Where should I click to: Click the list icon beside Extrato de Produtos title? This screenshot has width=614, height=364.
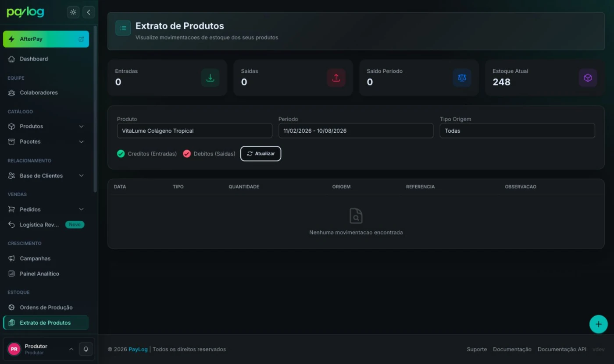click(x=123, y=28)
